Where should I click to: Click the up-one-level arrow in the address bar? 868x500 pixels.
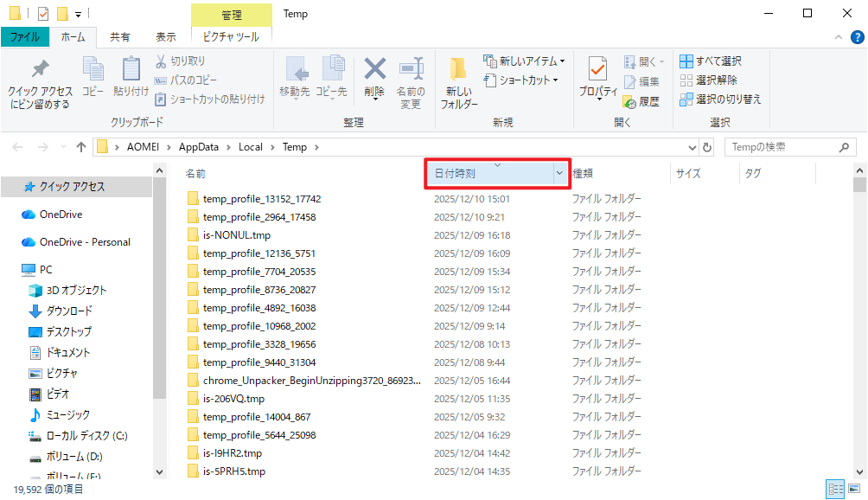click(x=81, y=147)
